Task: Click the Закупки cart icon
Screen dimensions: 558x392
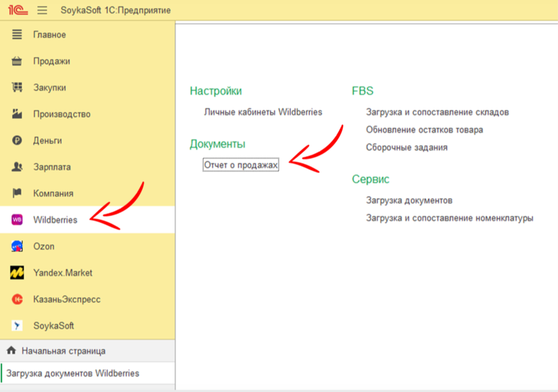Action: tap(17, 87)
